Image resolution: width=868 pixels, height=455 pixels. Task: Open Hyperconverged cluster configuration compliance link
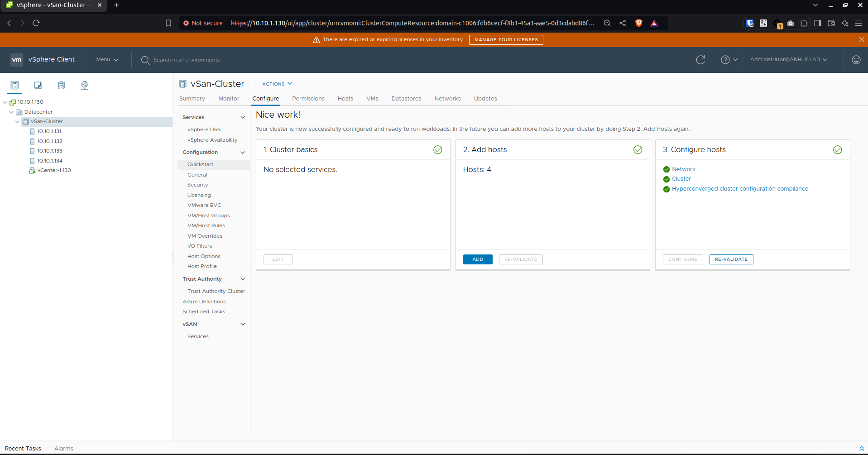(740, 189)
